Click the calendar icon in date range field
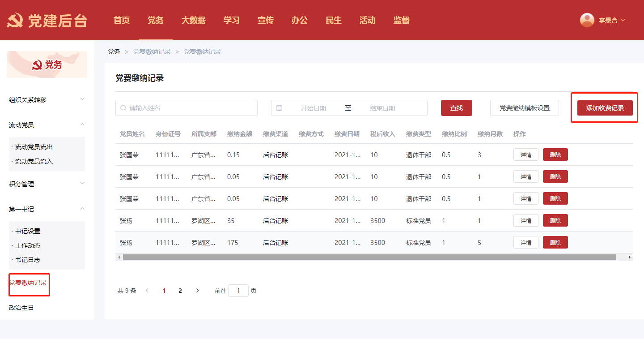This screenshot has width=644, height=339. [x=280, y=108]
